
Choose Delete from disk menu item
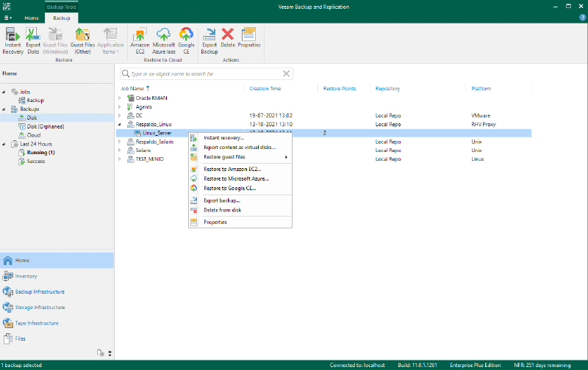[x=240, y=210]
